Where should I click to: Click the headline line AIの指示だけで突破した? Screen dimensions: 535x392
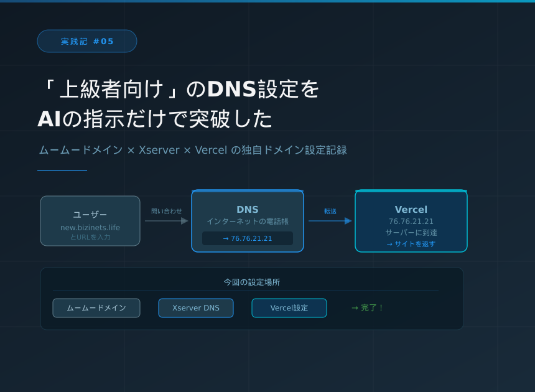(155, 119)
